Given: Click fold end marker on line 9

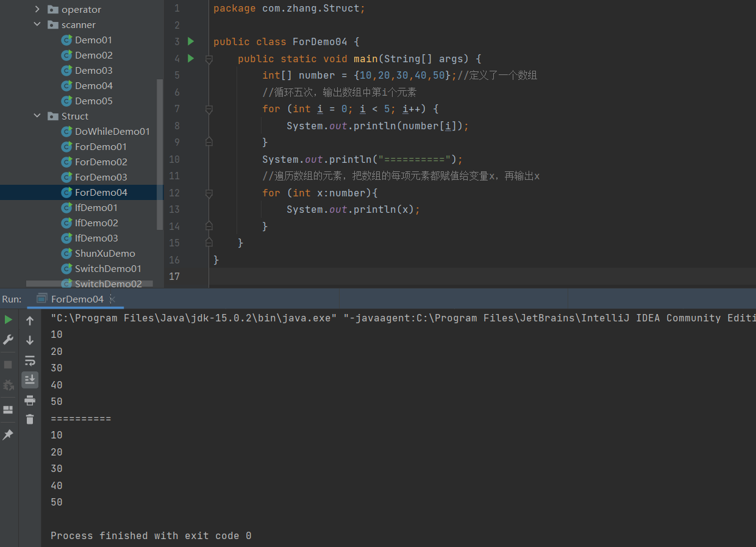Looking at the screenshot, I should 209,142.
